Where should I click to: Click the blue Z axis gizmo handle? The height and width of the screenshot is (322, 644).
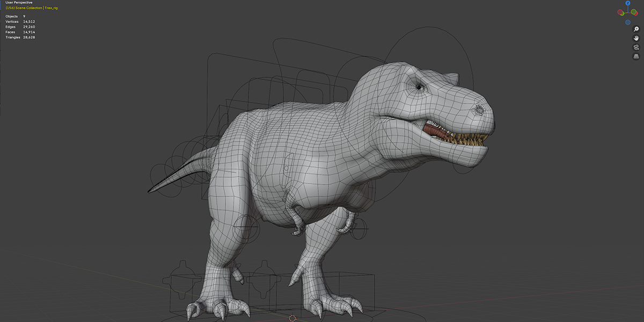[627, 3]
